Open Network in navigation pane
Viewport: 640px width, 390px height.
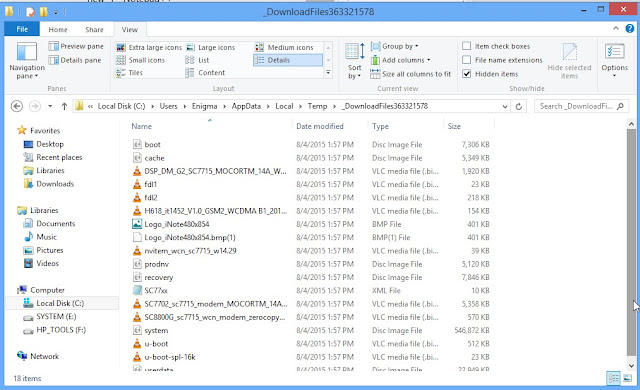(44, 356)
